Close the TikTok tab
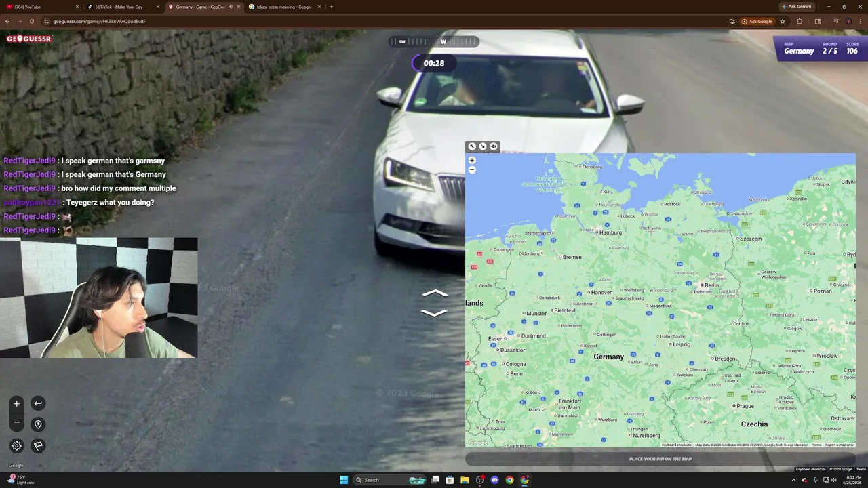The height and width of the screenshot is (488, 868). (x=158, y=7)
